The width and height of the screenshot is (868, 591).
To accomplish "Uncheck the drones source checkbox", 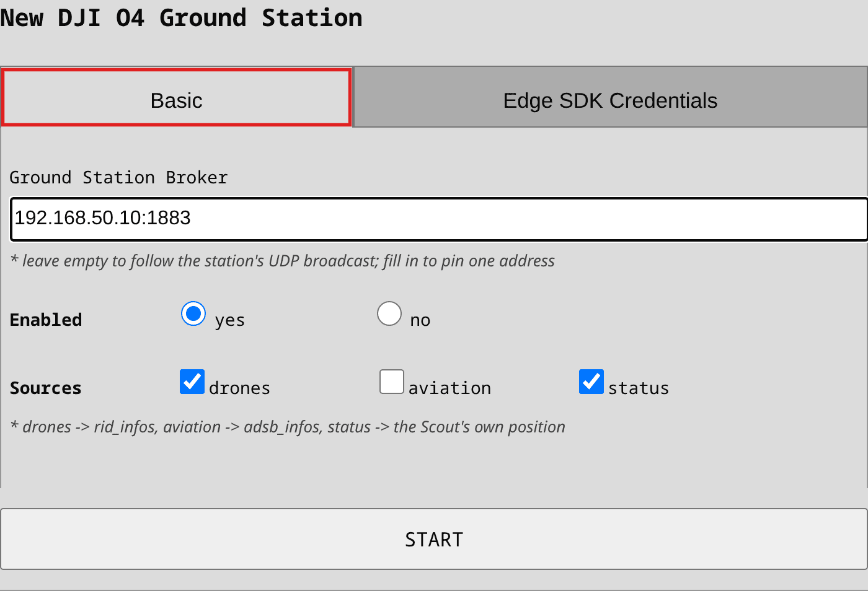I will pyautogui.click(x=192, y=382).
